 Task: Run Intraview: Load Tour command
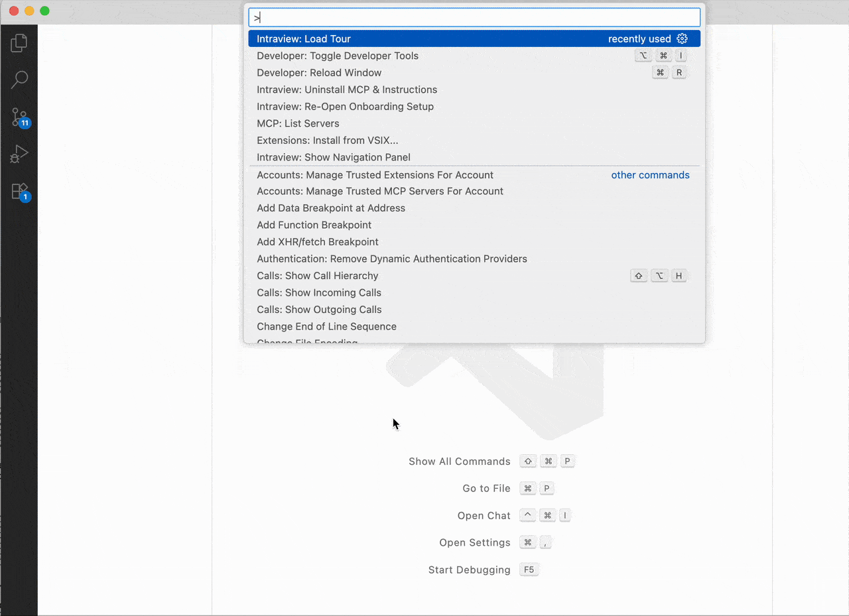[x=474, y=38]
